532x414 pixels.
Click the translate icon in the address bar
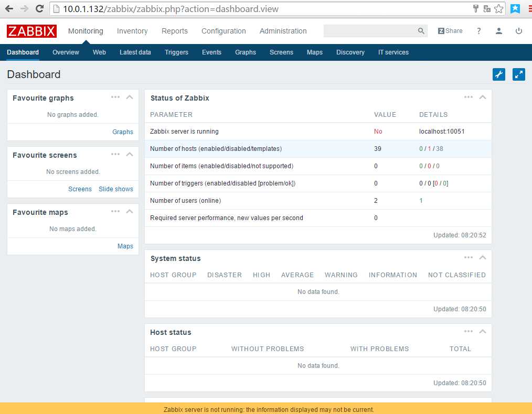coord(487,9)
